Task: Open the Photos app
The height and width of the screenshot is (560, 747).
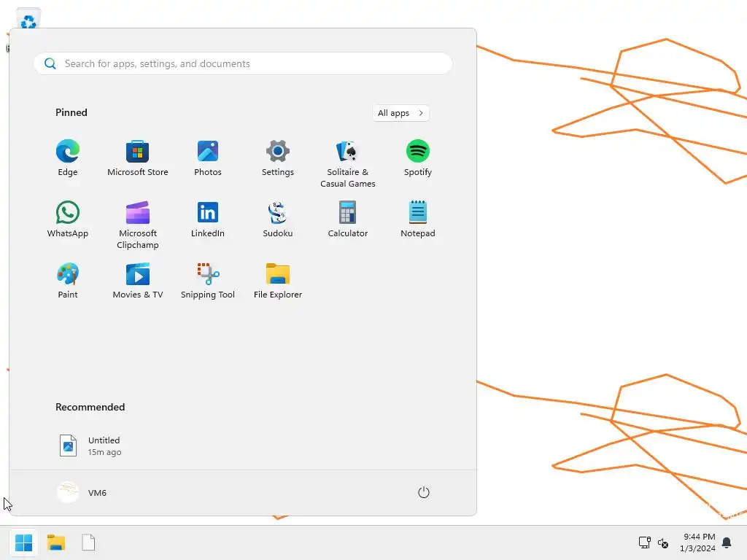Action: pos(208,158)
